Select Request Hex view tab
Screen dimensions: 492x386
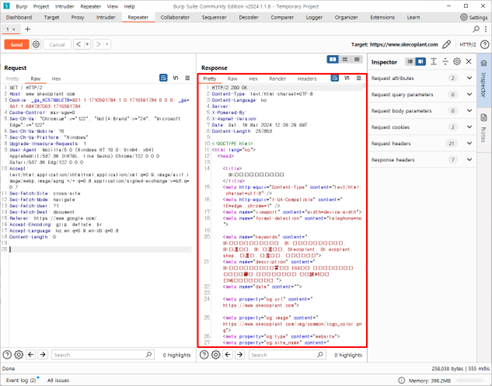pyautogui.click(x=56, y=79)
